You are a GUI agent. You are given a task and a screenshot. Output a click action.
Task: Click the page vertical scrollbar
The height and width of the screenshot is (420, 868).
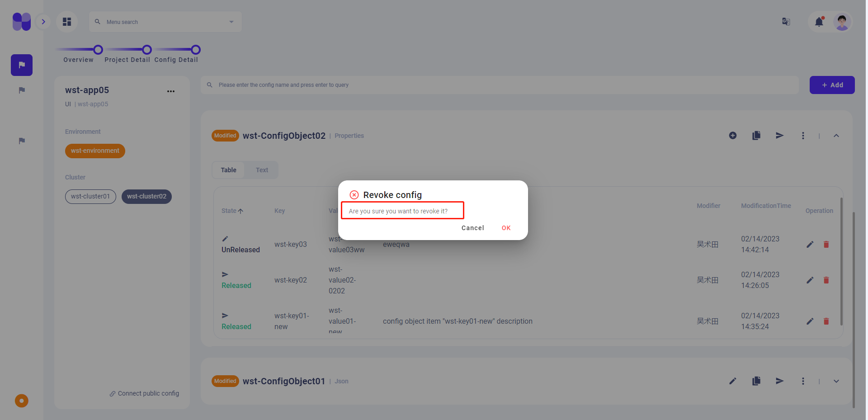[x=854, y=310]
